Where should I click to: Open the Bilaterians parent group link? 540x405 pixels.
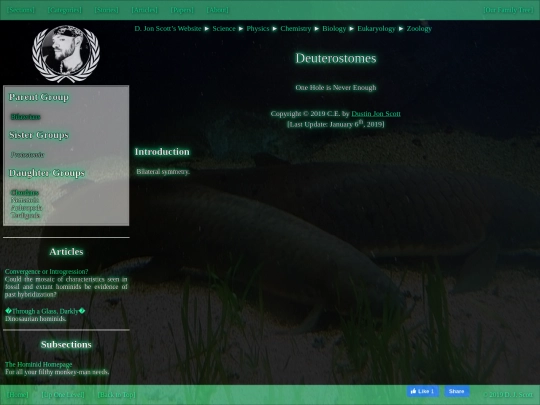tap(25, 117)
